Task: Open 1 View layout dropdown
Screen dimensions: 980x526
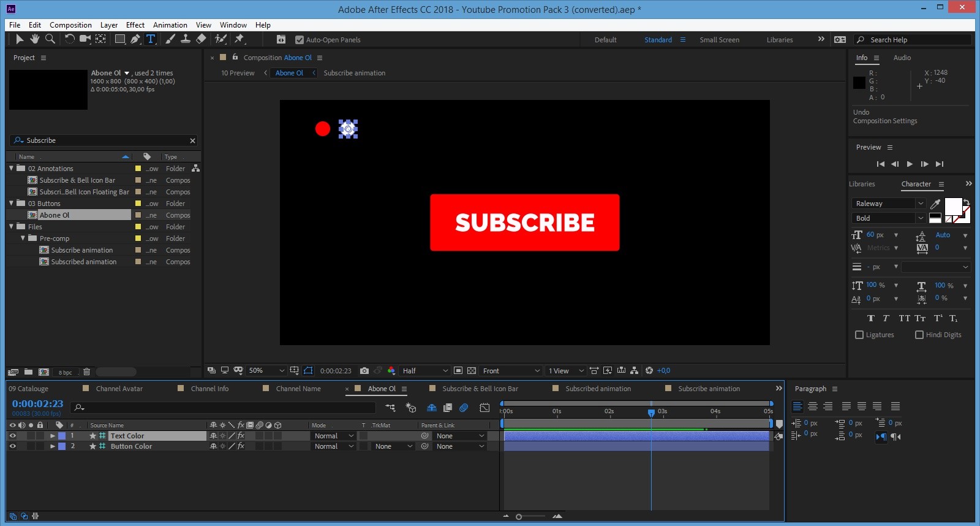Action: 566,370
